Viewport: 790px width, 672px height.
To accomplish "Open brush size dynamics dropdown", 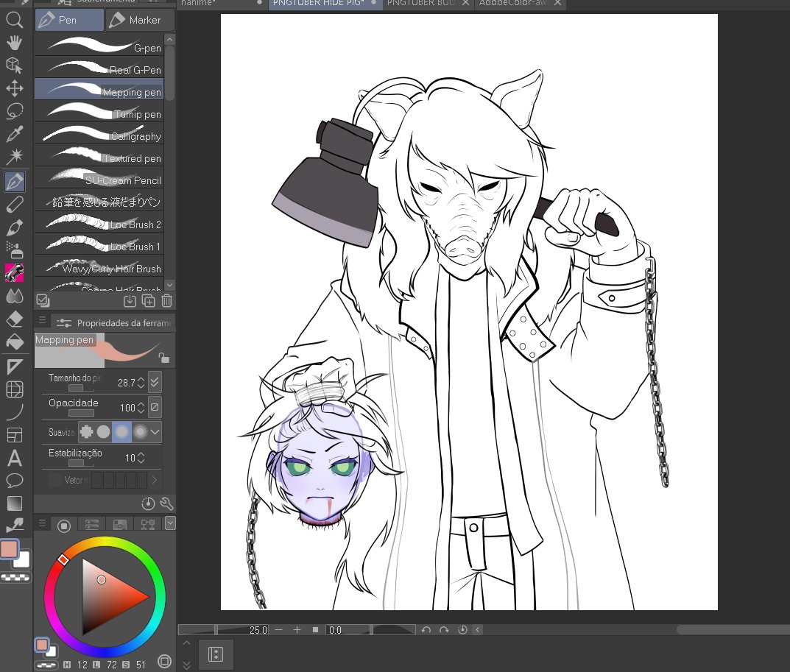I will pos(155,382).
